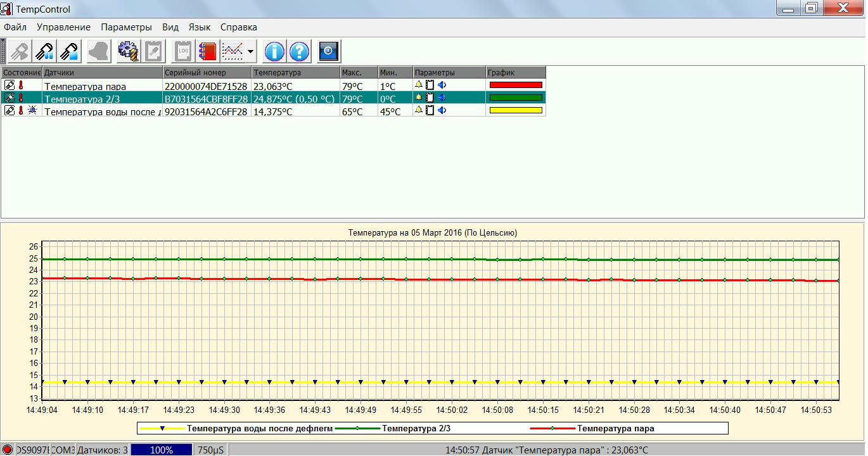
Task: Open the Язык menu
Action: [x=200, y=27]
